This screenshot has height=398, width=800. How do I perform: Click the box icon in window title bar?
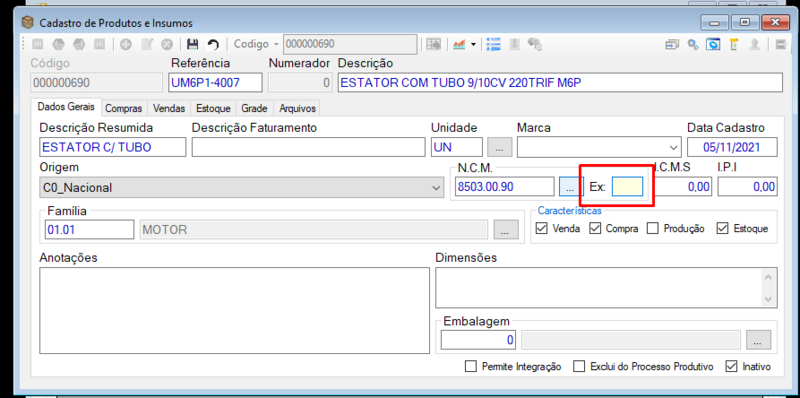click(28, 22)
